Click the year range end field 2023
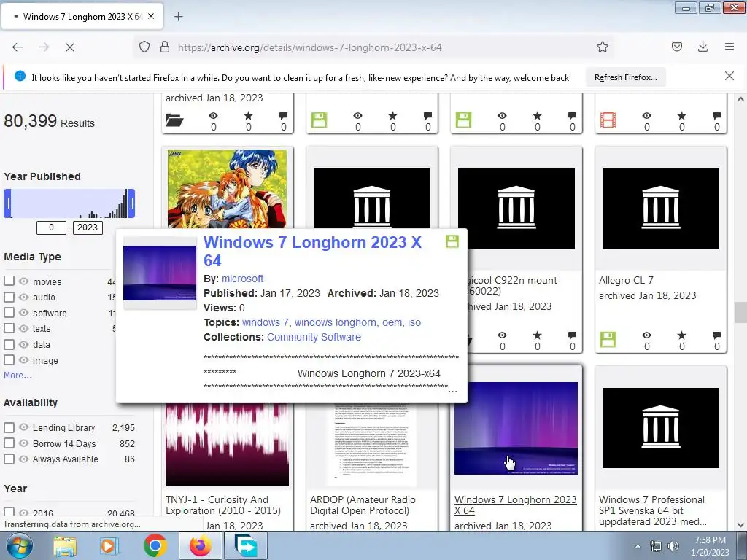Image resolution: width=747 pixels, height=560 pixels. (x=88, y=227)
